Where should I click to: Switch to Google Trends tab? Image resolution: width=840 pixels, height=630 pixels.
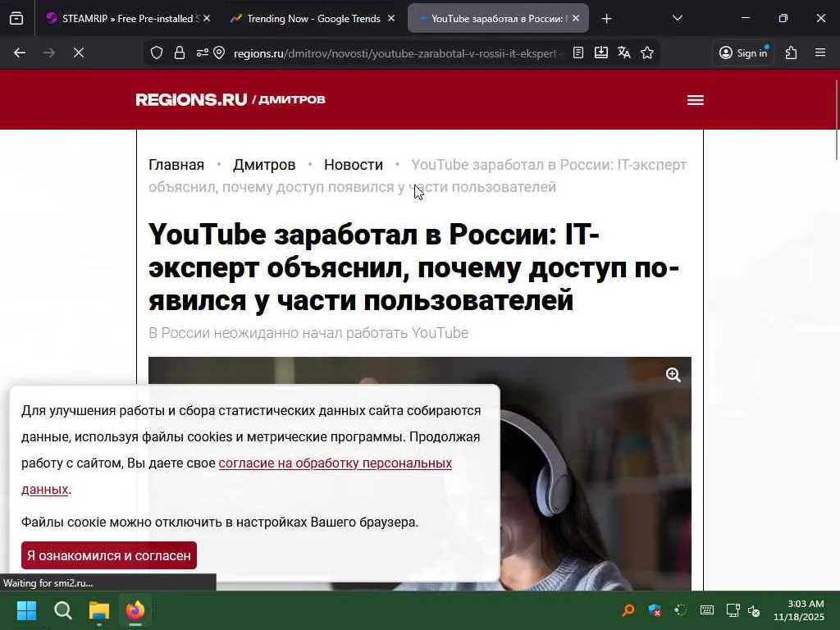tap(313, 19)
